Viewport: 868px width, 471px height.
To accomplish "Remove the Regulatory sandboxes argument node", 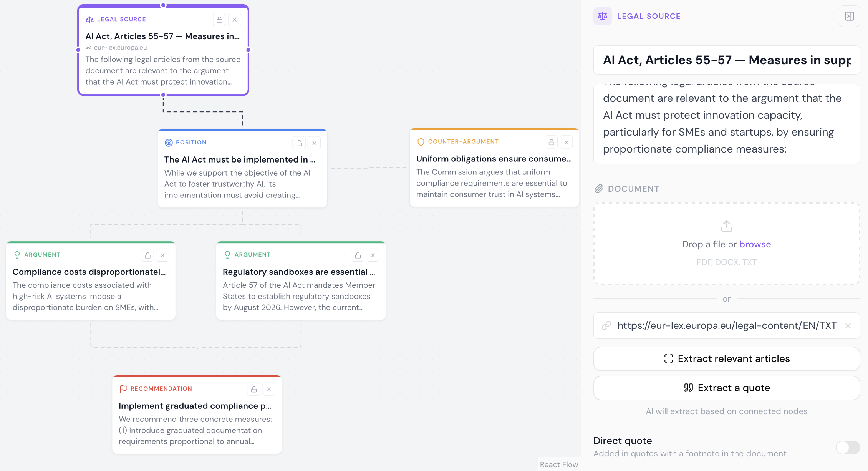I will (373, 255).
